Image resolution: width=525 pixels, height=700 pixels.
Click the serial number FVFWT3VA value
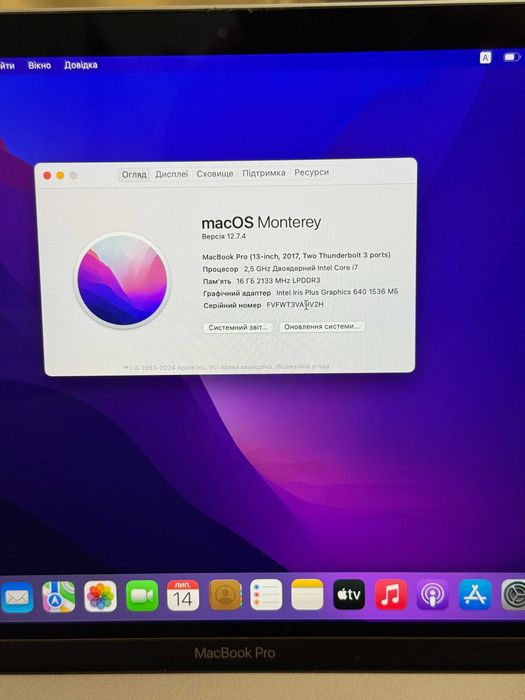(295, 304)
